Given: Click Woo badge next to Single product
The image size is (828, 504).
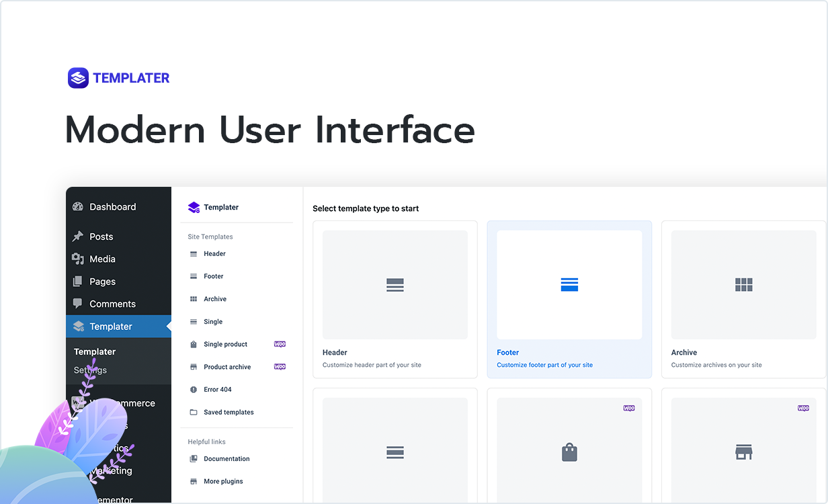Looking at the screenshot, I should 280,344.
